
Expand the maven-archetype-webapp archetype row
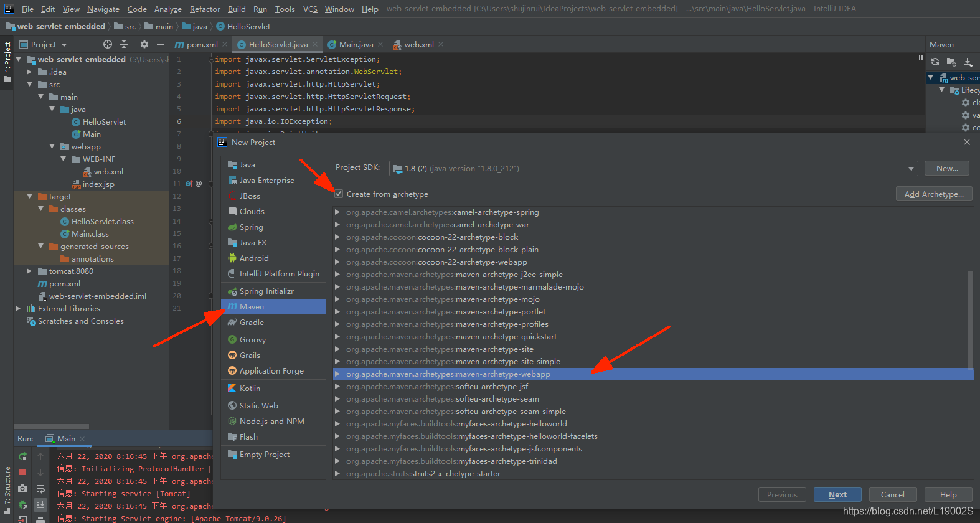[337, 374]
